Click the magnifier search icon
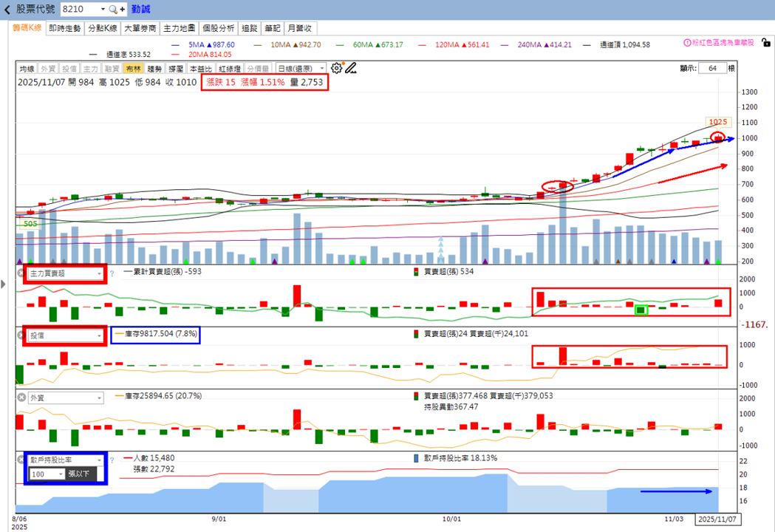 [113, 10]
